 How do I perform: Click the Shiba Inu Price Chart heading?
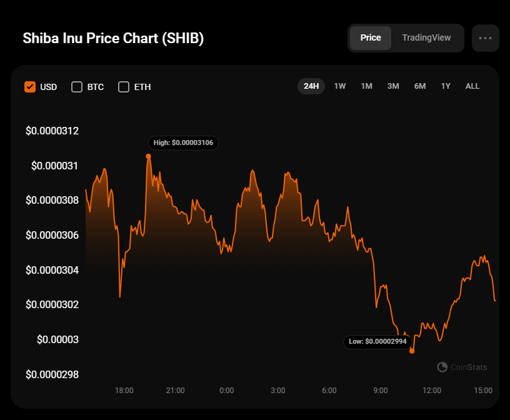(x=113, y=38)
